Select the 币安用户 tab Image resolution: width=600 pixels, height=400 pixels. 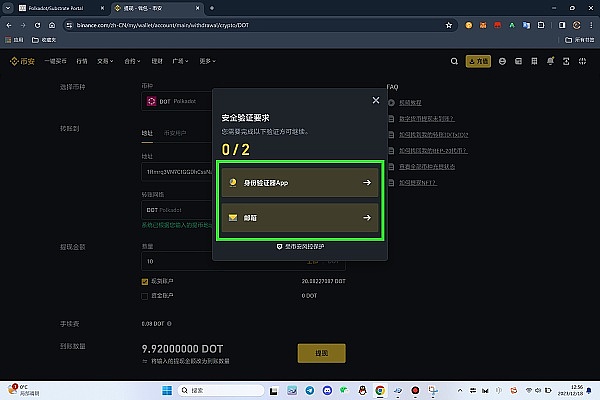coord(175,133)
